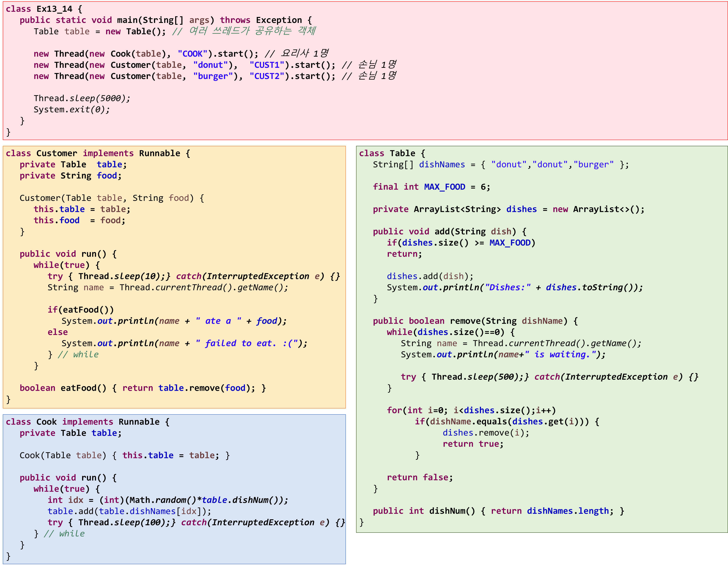Click the 'System.exit(0);' line
Viewport: 728px width, 567px height.
tap(71, 110)
